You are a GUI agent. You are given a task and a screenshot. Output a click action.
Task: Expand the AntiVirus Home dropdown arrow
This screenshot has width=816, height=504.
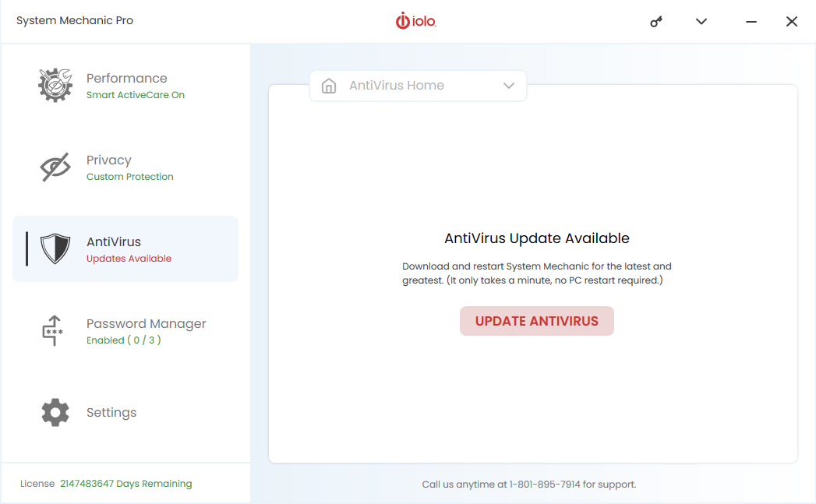coord(509,86)
